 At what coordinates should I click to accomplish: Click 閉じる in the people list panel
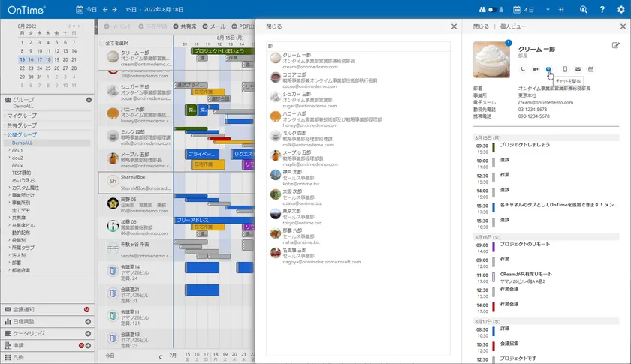click(274, 26)
